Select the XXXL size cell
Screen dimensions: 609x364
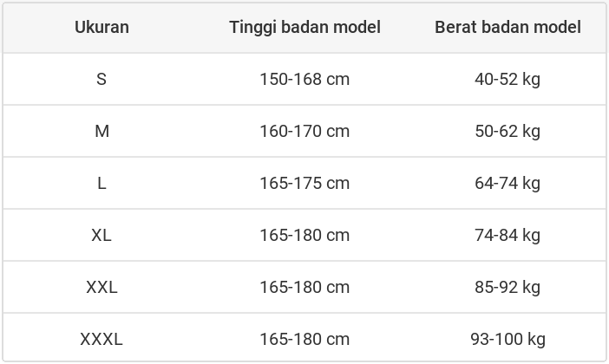(x=101, y=339)
